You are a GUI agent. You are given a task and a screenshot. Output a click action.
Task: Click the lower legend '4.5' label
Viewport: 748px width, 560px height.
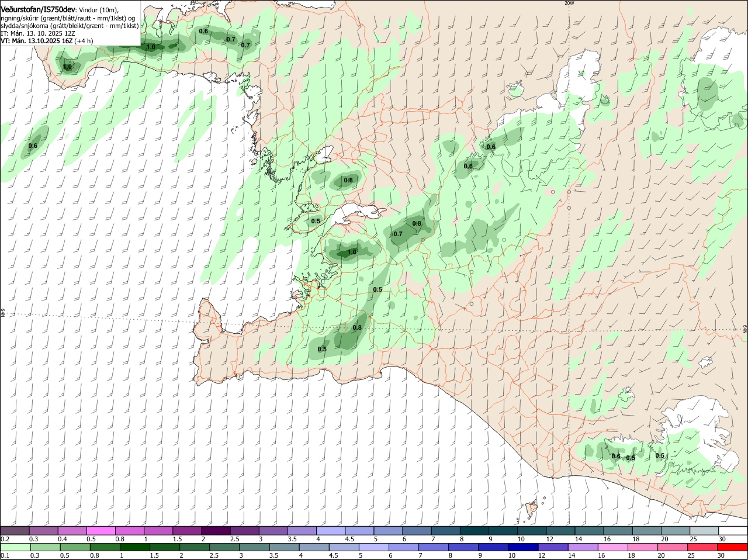pos(334,556)
